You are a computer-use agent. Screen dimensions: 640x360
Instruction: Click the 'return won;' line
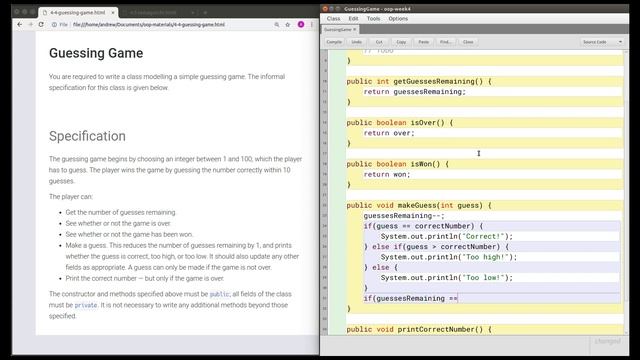click(387, 174)
